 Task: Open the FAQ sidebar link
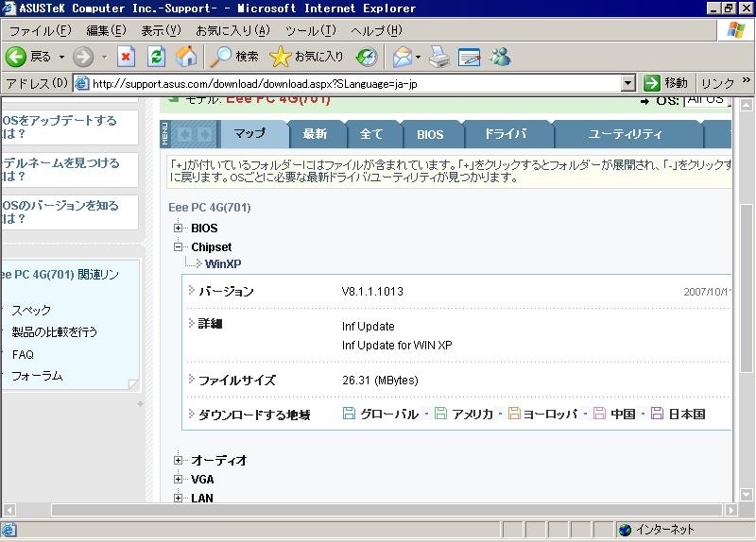click(x=23, y=355)
